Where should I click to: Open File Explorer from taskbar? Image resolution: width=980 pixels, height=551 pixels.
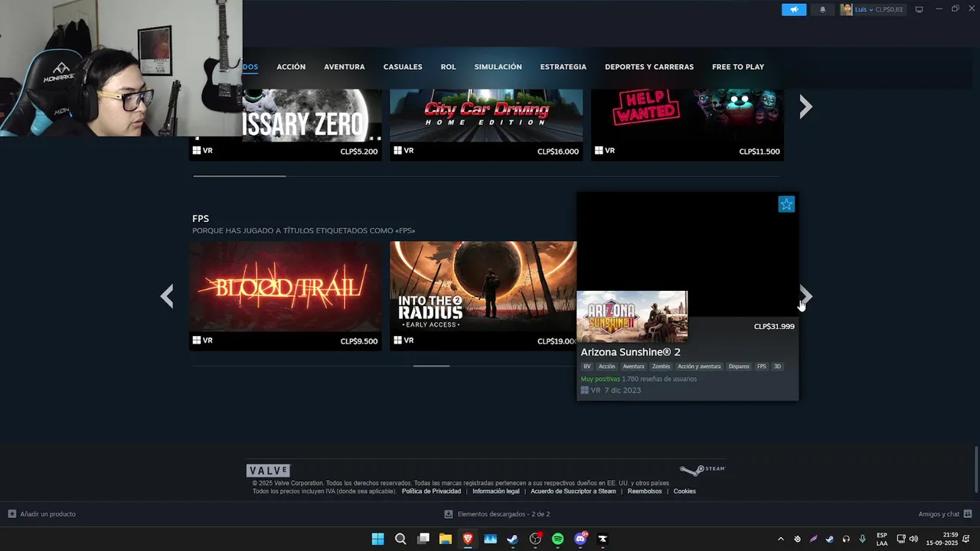tap(445, 539)
